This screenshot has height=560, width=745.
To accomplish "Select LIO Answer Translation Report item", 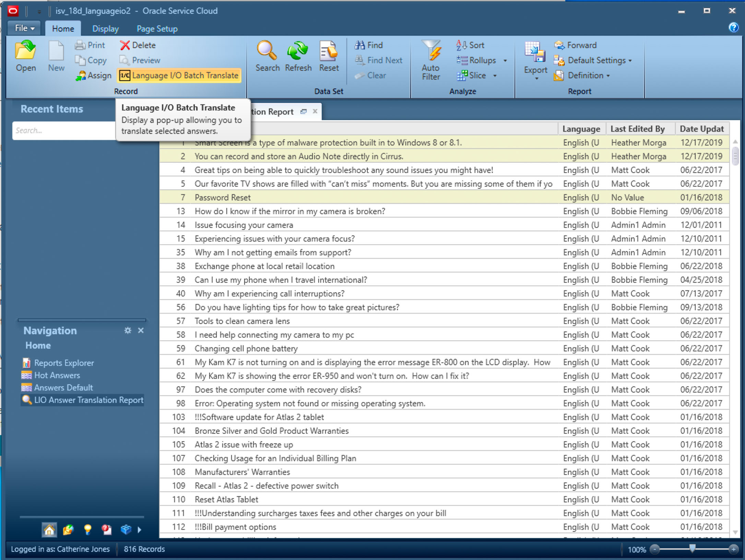I will coord(82,400).
